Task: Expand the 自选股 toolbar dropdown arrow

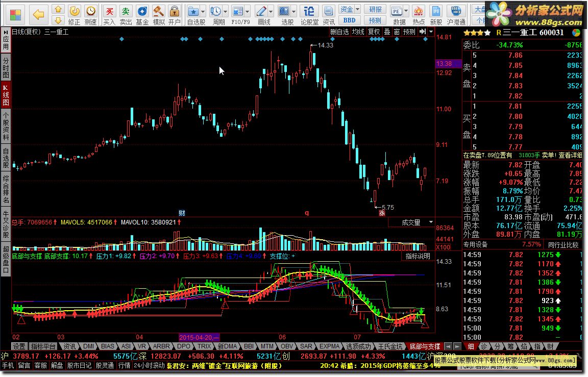Action: click(x=203, y=12)
